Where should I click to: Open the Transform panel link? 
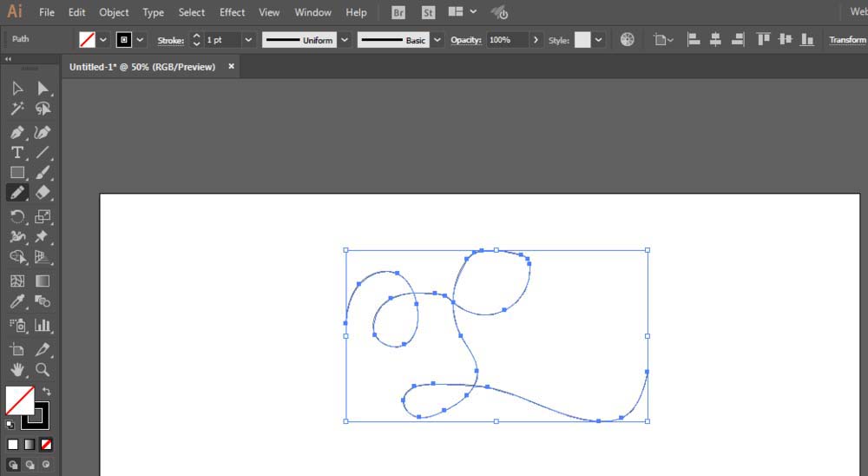[847, 40]
